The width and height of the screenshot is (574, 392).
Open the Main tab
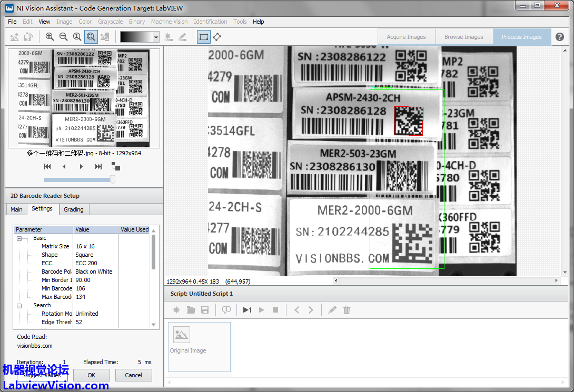click(x=16, y=209)
